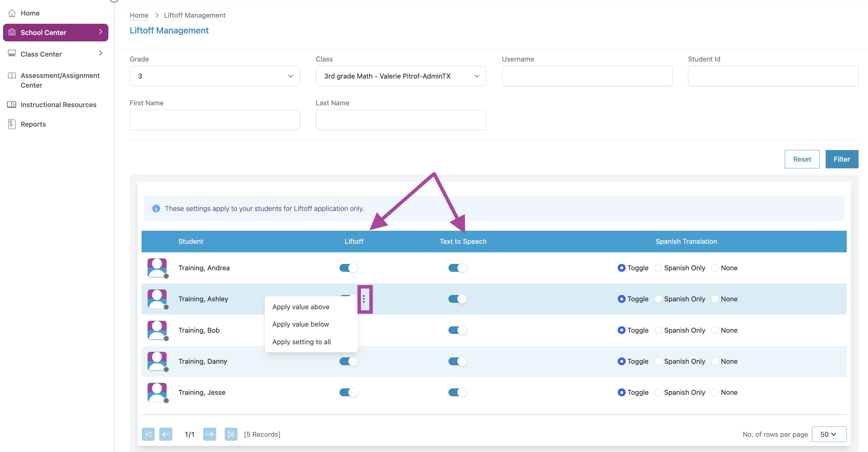Toggle Text to Speech for Bob
868x452 pixels.
457,330
